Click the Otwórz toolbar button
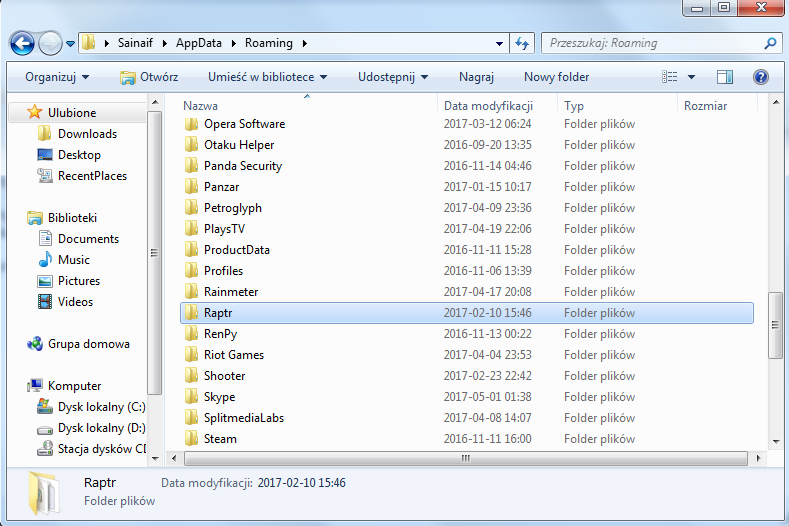This screenshot has height=526, width=789. tap(149, 77)
